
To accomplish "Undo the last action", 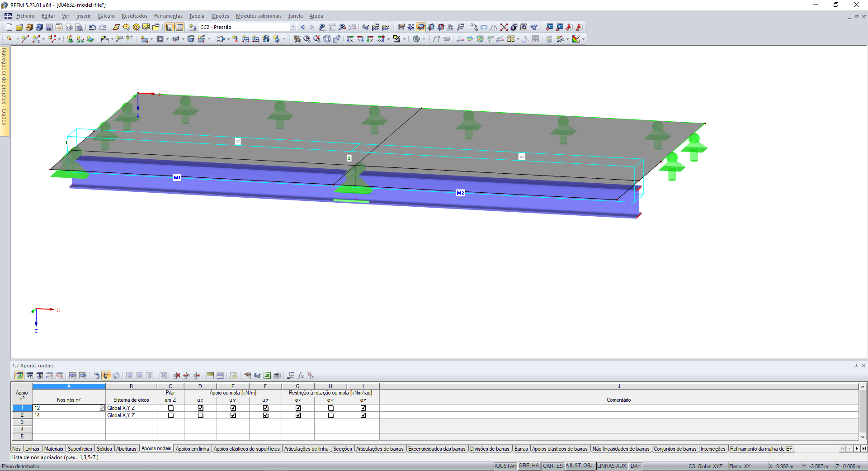I will tap(93, 27).
